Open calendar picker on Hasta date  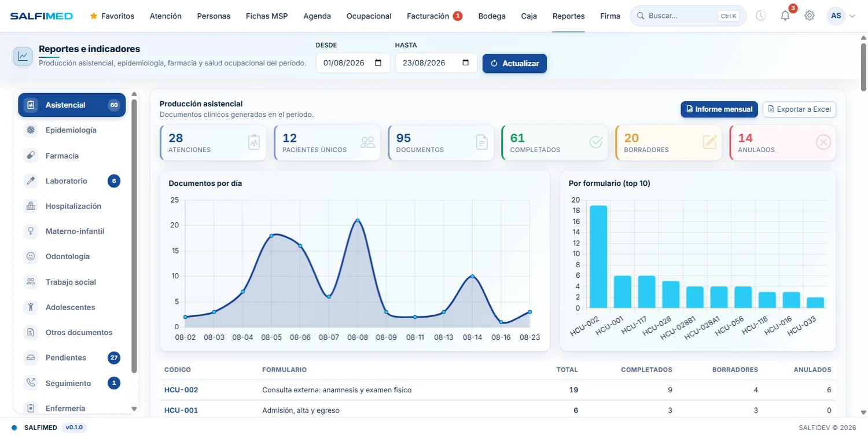(465, 63)
